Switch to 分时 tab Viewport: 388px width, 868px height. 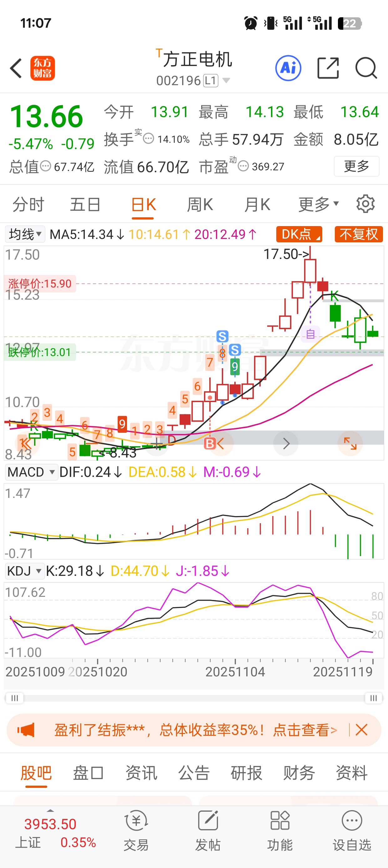pyautogui.click(x=28, y=204)
